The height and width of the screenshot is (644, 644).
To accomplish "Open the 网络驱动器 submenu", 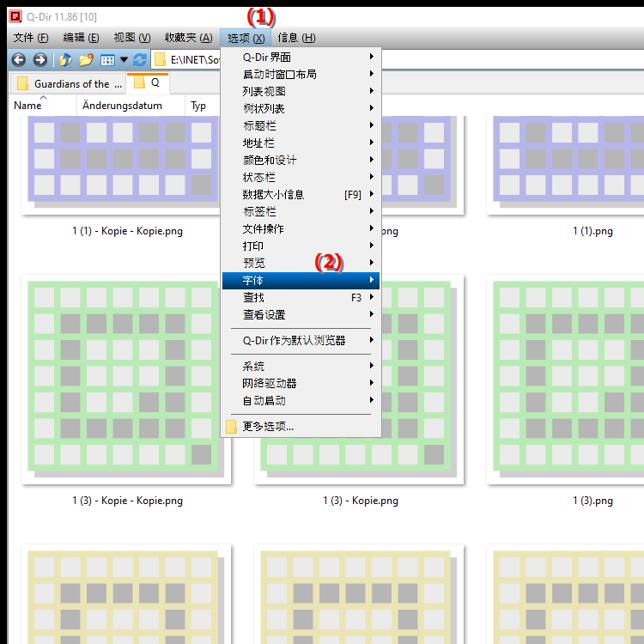I will click(301, 383).
